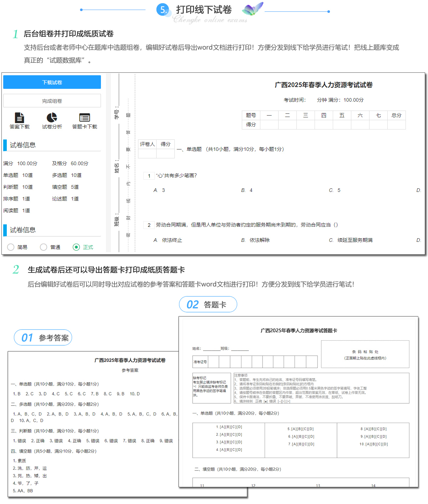
Task: Choose answer option B. 4 for question 1
Action: [x=247, y=190]
